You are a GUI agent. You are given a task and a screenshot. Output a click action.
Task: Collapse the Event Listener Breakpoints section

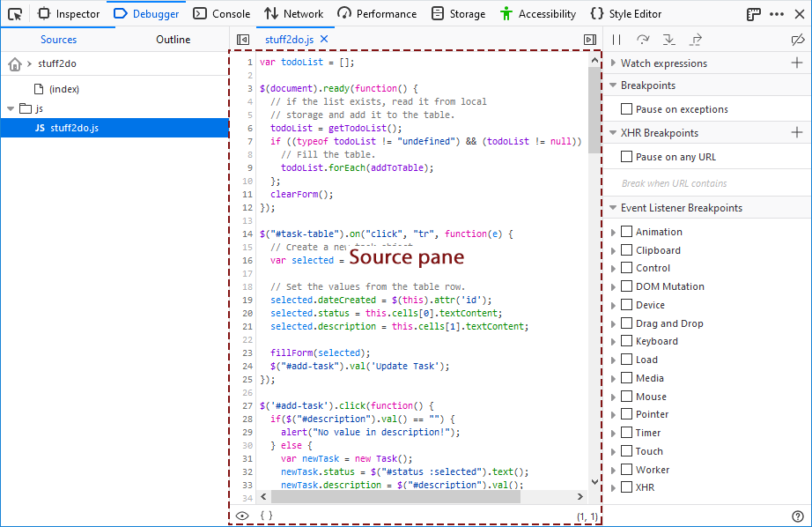pyautogui.click(x=614, y=207)
